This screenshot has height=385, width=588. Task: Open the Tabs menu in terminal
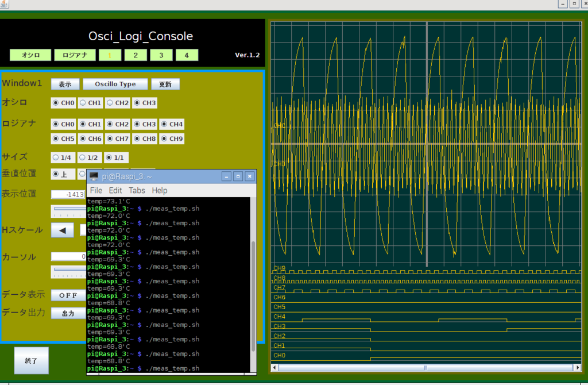[x=137, y=190]
